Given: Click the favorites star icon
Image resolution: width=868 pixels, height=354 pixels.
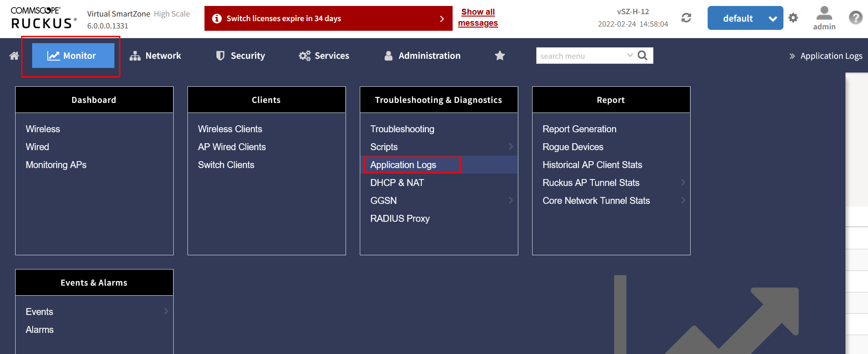Looking at the screenshot, I should click(500, 56).
